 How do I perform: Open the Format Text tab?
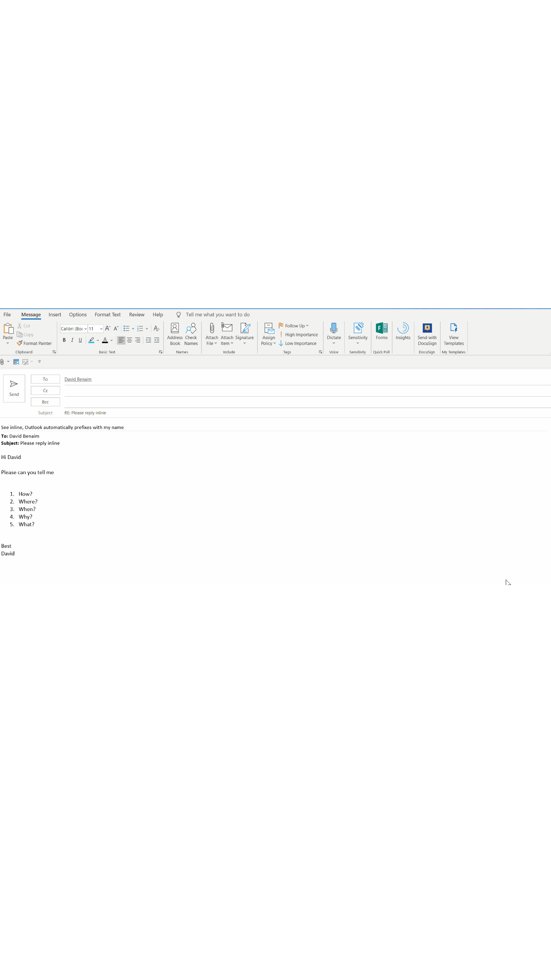pos(107,315)
